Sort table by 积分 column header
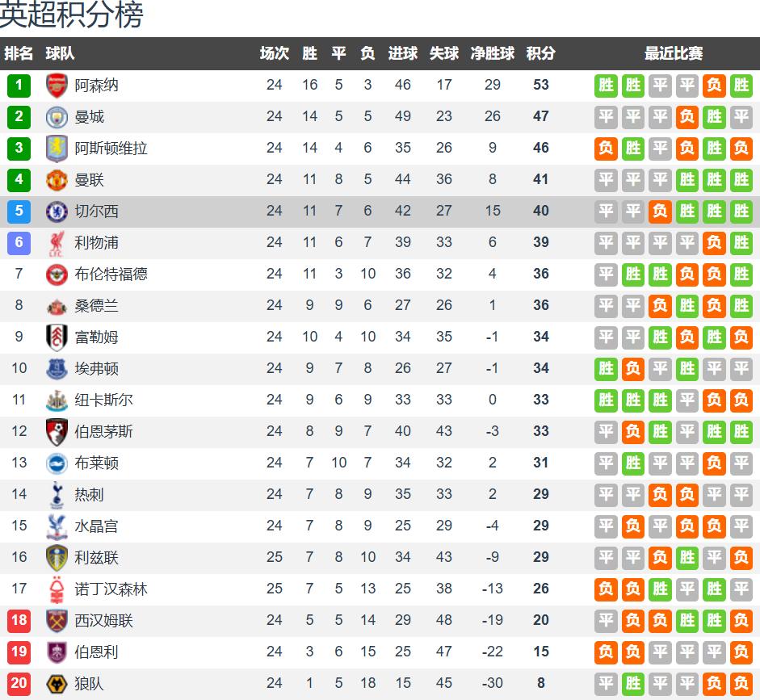Image resolution: width=760 pixels, height=700 pixels. coord(540,53)
